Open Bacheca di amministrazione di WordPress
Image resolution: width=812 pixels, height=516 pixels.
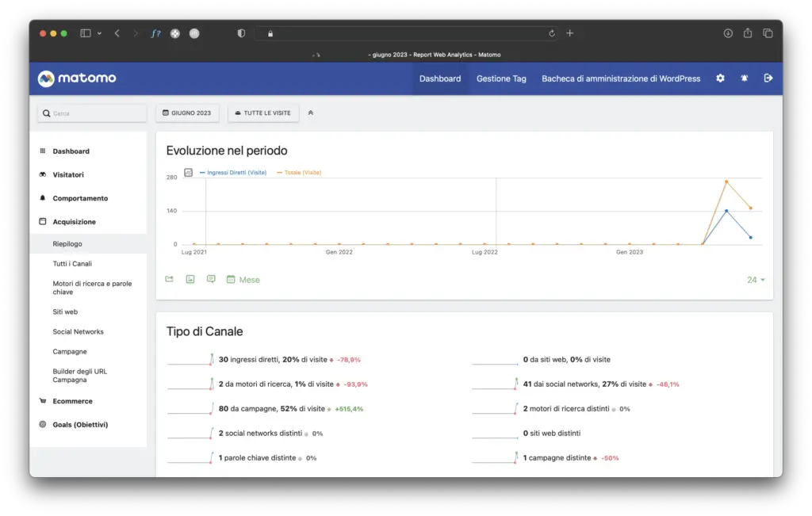pos(621,78)
